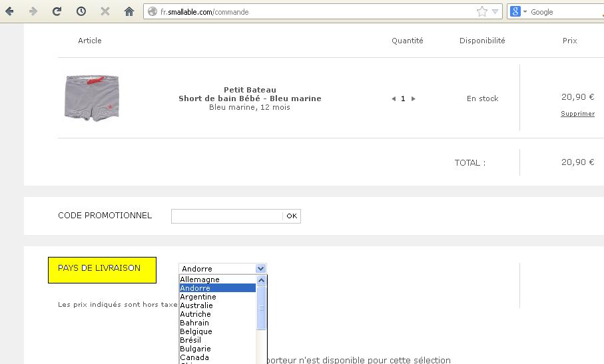The height and width of the screenshot is (364, 604).
Task: Click the country list scrollbar thumb
Action: pyautogui.click(x=261, y=308)
